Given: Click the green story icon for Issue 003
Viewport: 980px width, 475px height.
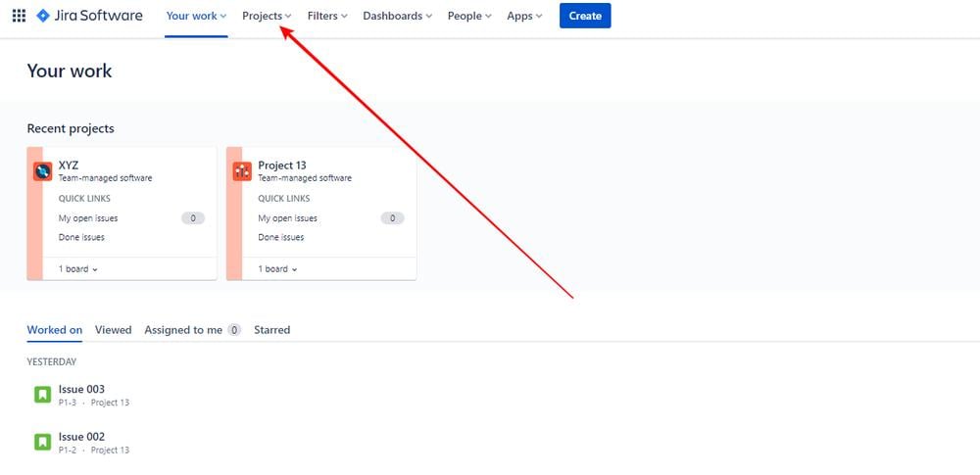Looking at the screenshot, I should click(x=42, y=395).
